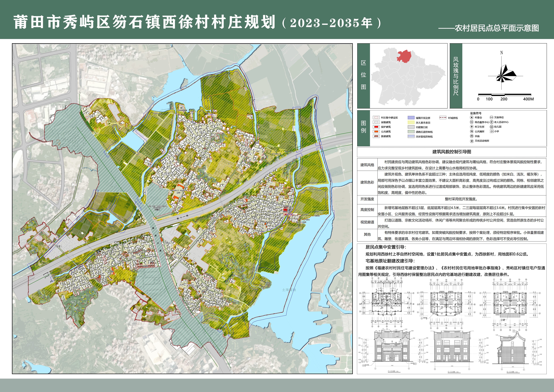Click the 宗庙 temple symbol in legend
Viewport: 554px width, 392px height.
click(x=472, y=136)
